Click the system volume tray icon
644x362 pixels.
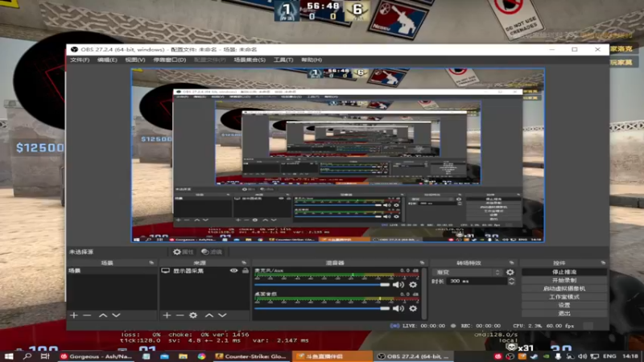pos(582,356)
